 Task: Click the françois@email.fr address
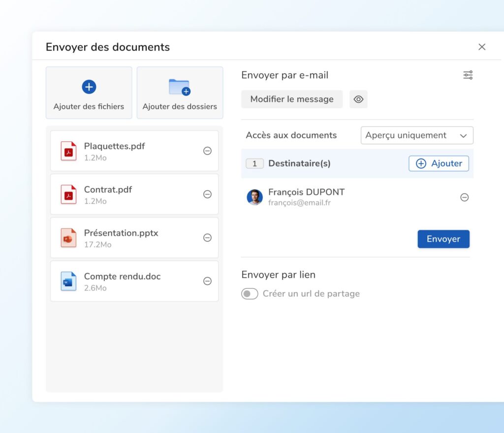300,202
